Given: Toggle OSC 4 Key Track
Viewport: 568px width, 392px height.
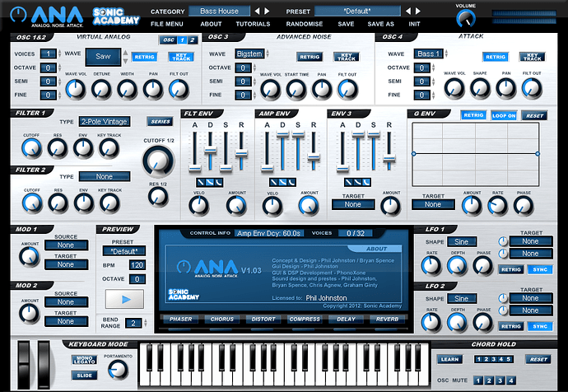Looking at the screenshot, I should [x=532, y=57].
